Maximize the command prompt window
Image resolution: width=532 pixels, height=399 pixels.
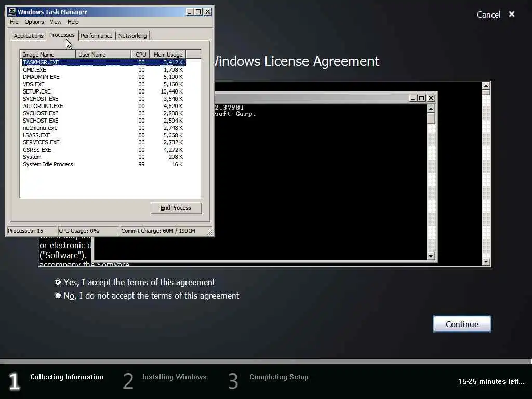(x=422, y=98)
